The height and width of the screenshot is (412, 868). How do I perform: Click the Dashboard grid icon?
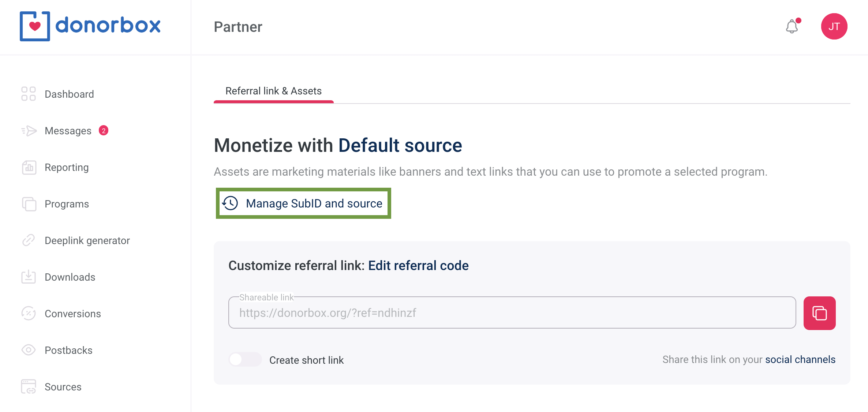29,94
